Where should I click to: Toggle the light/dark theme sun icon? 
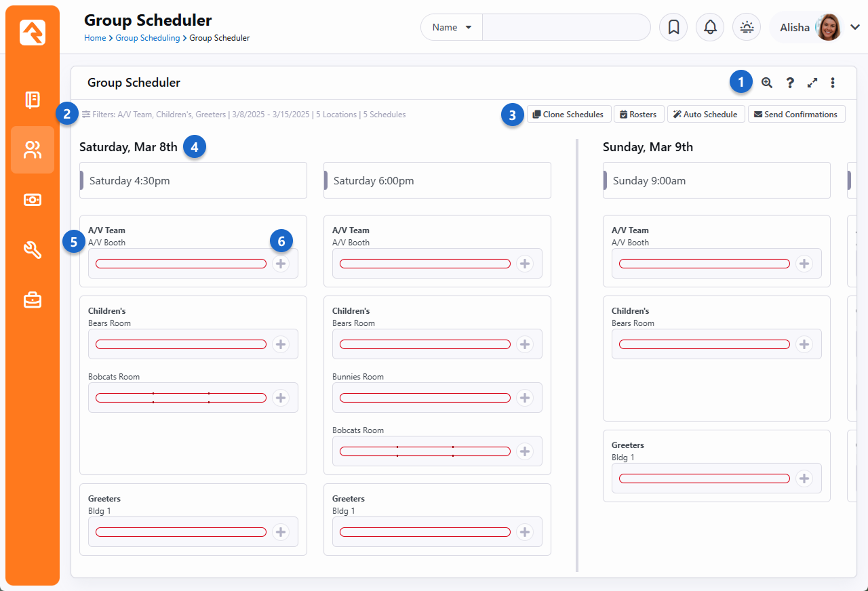tap(747, 28)
